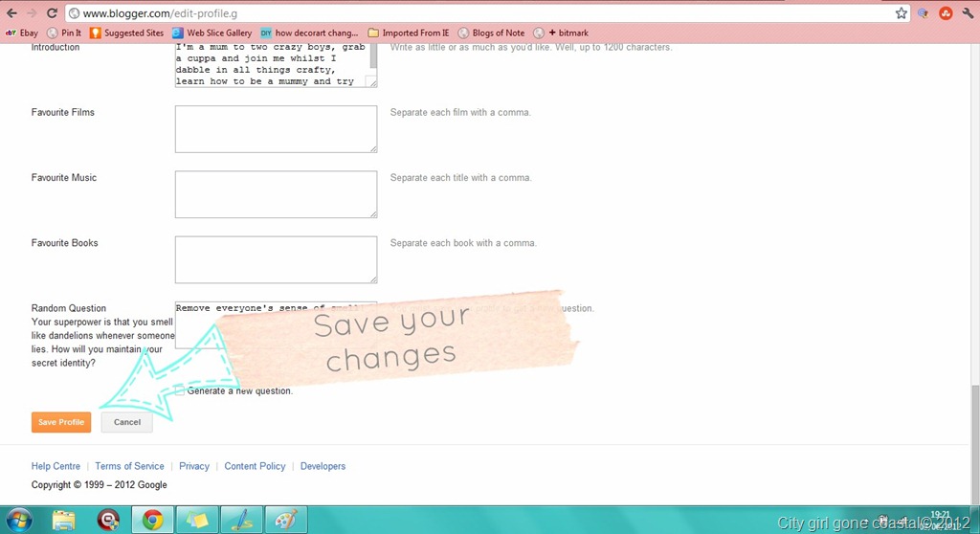Click the extension icon beside the bookmark star

(924, 13)
